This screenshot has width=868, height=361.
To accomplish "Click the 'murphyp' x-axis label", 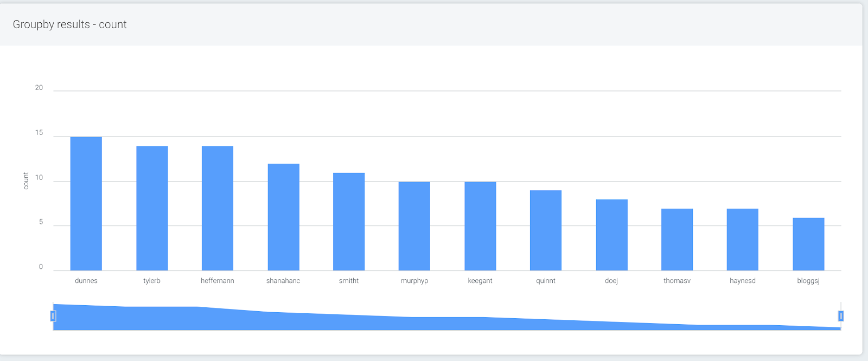I will [x=414, y=281].
